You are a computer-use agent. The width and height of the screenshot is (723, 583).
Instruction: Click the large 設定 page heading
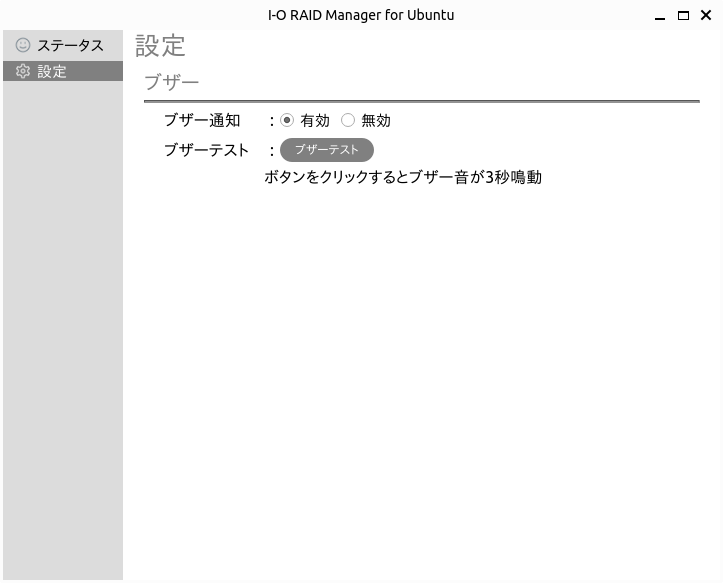(160, 46)
